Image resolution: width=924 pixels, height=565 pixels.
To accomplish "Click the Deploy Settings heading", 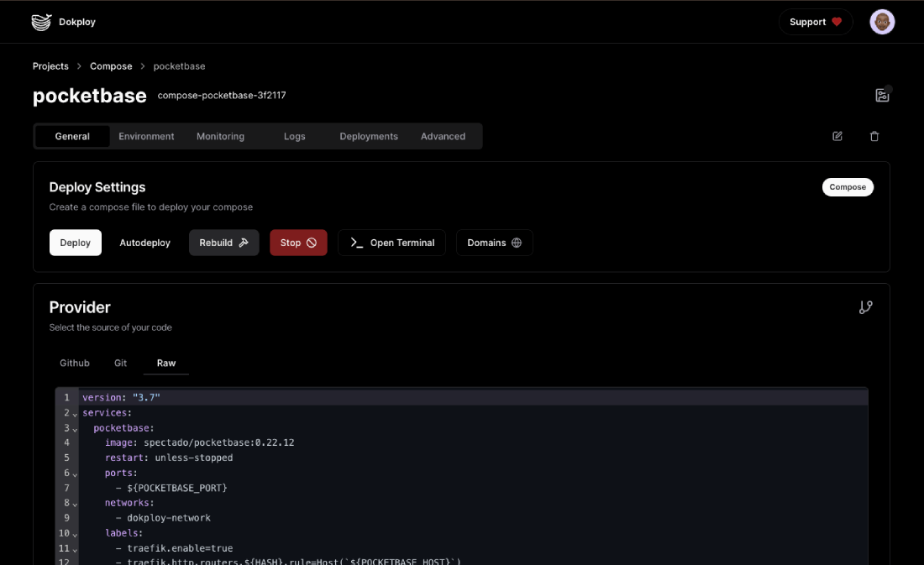I will (97, 186).
